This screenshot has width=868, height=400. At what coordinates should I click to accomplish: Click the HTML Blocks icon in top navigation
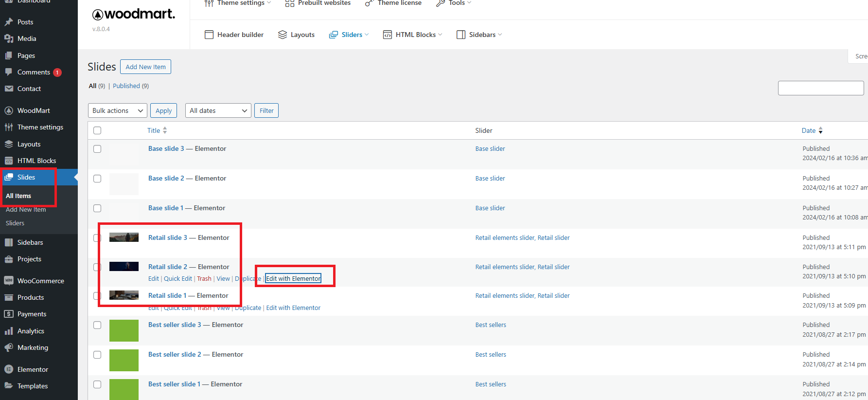[x=388, y=35]
